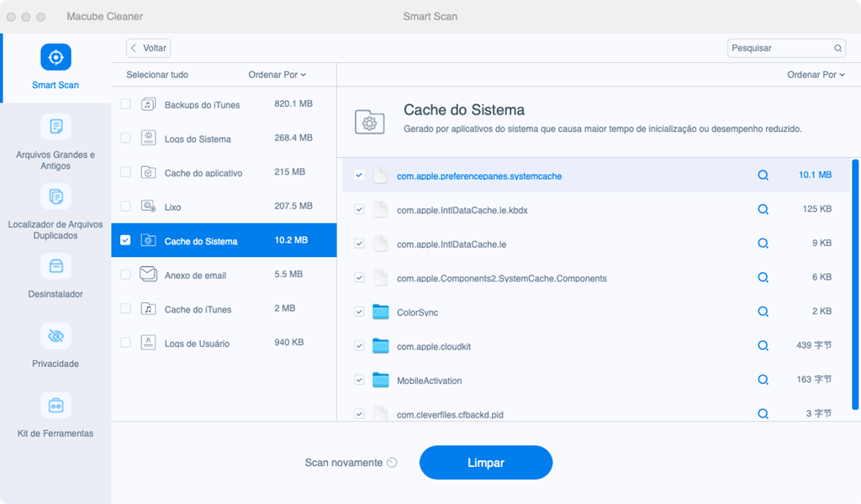Viewport: 861px width, 504px height.
Task: Select the Cache do Sistema category row
Action: 224,240
